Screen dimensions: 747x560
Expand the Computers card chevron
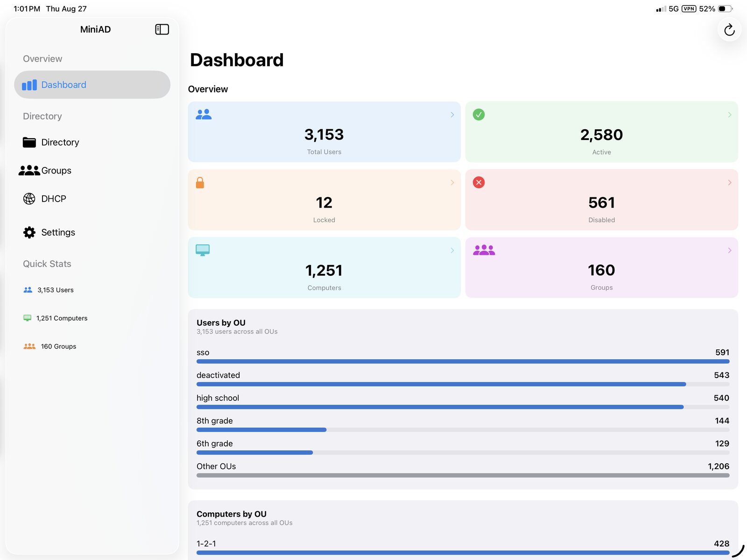pos(452,251)
